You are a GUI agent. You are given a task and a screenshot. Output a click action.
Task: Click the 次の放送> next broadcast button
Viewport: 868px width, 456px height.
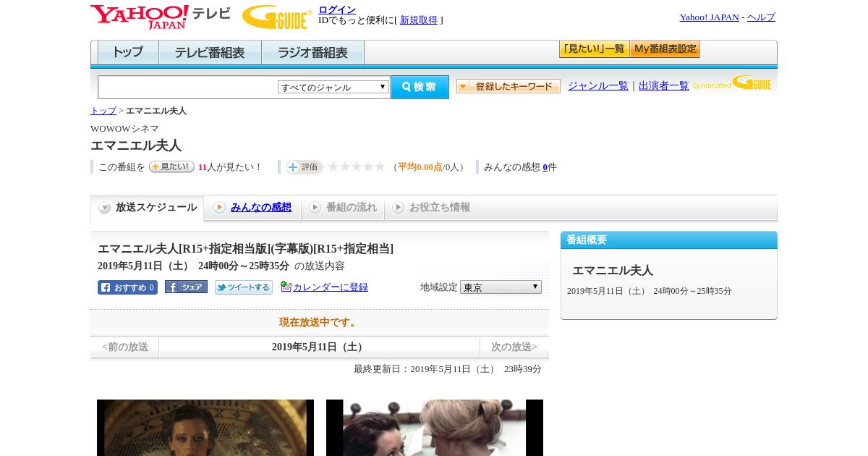(514, 347)
